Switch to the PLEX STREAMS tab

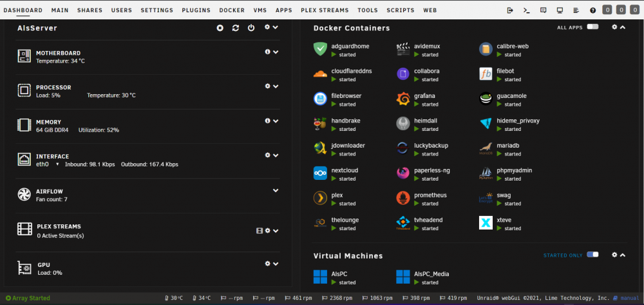coord(325,10)
